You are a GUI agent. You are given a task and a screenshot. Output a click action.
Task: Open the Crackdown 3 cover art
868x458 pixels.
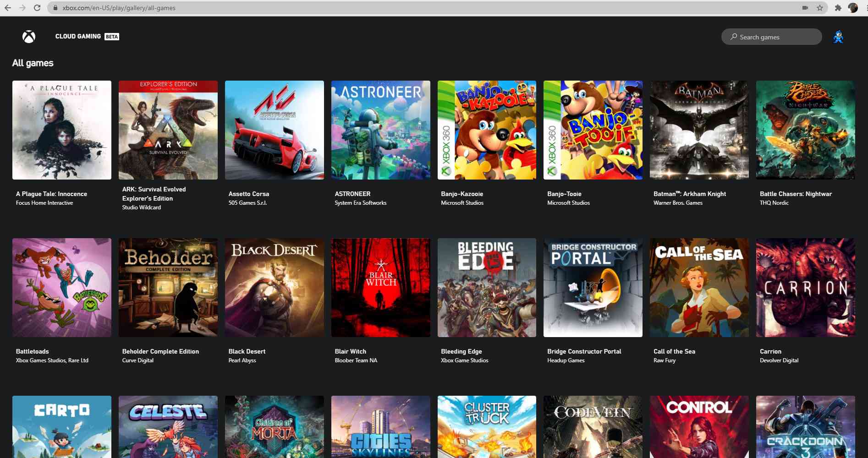tap(806, 427)
